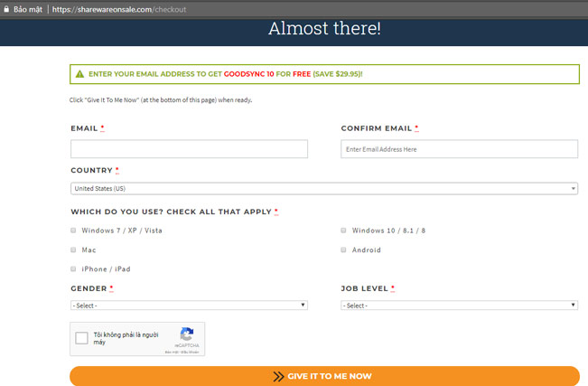Check the Windows 7 / XP / Vista box
The image size is (588, 386).
73,231
